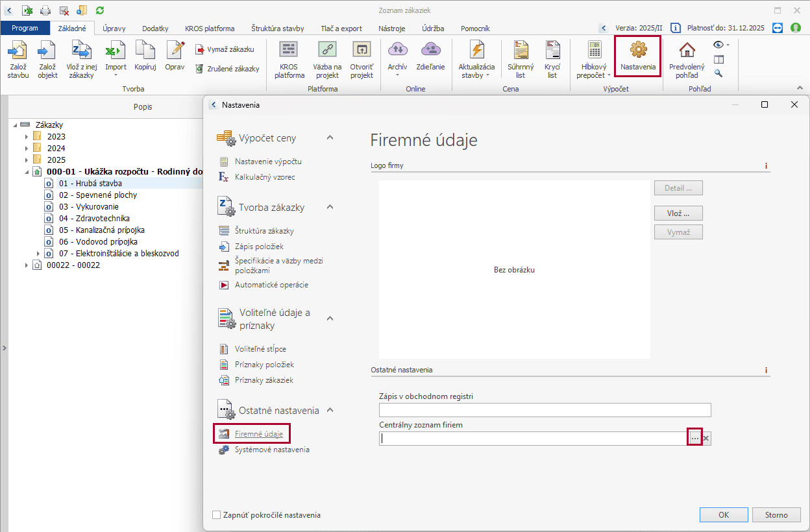Click the Založ stavbu icon
Viewport: 810px width, 532px height.
[18, 51]
